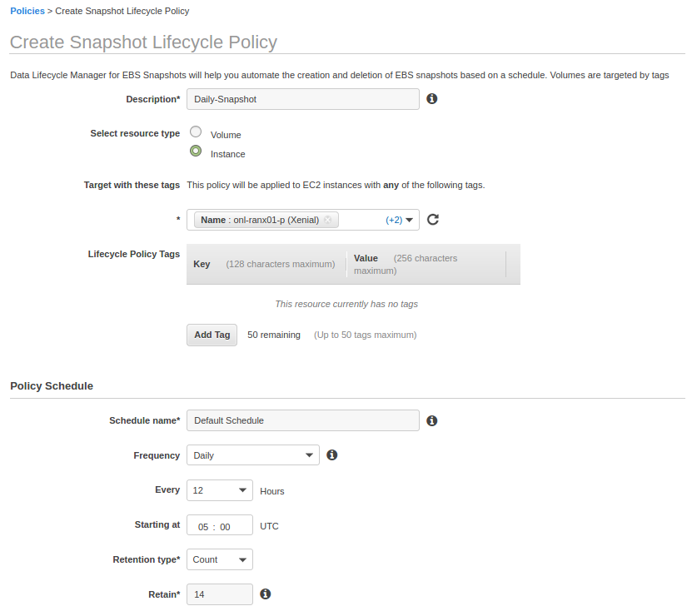The width and height of the screenshot is (697, 616).
Task: Click the Create Snapshot Lifecycle Policy heading
Action: tap(143, 42)
